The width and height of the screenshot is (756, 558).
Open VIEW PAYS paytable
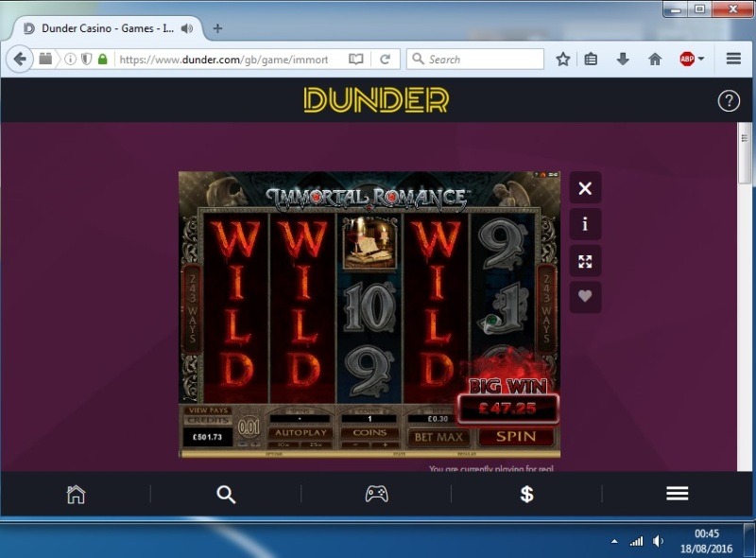point(208,410)
